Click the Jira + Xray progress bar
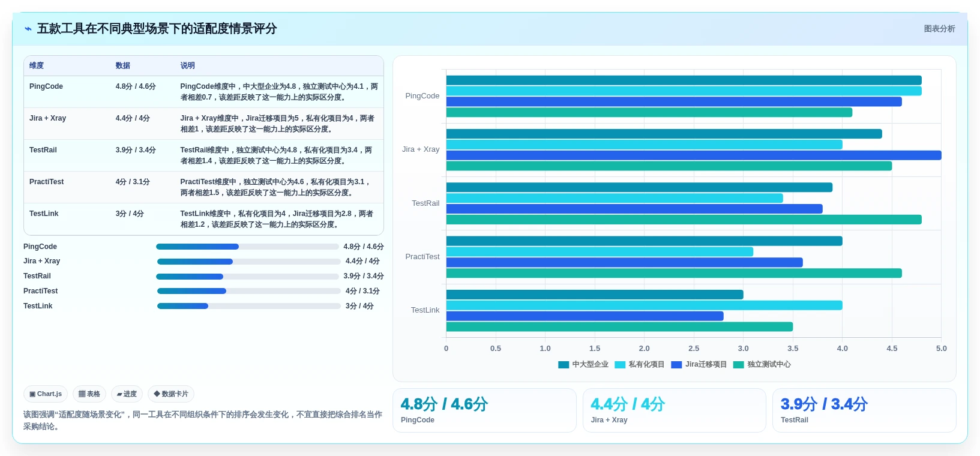The height and width of the screenshot is (456, 980). pos(248,262)
